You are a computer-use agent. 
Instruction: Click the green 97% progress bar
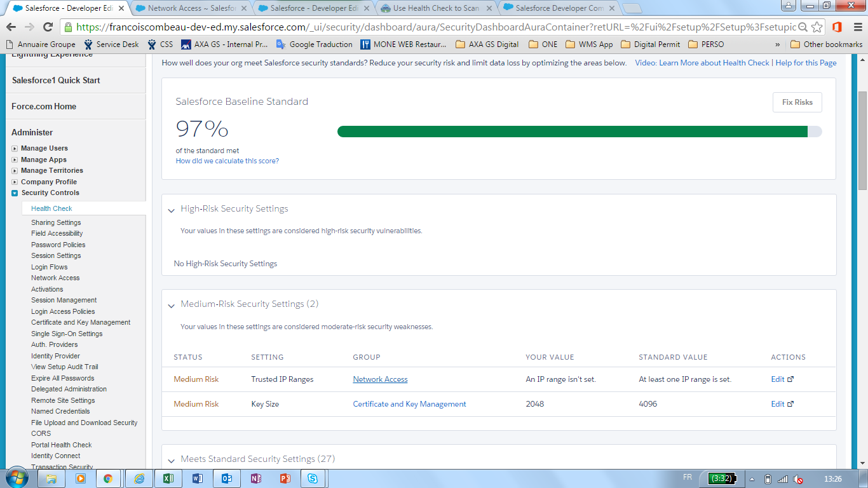click(572, 130)
